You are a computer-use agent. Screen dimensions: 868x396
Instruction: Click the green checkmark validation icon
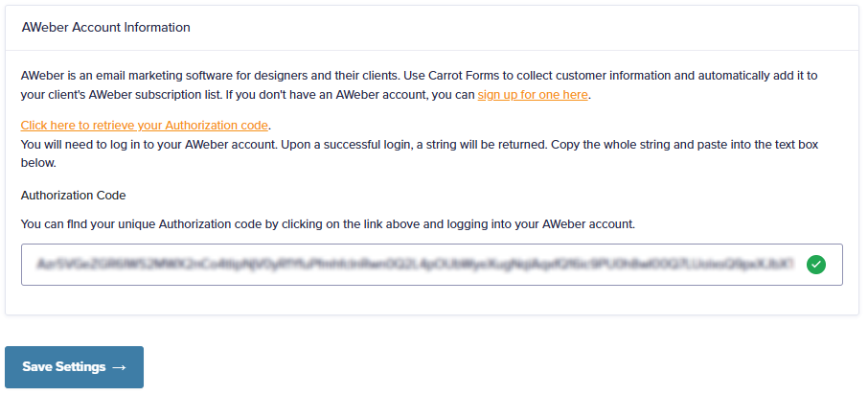pyautogui.click(x=816, y=265)
